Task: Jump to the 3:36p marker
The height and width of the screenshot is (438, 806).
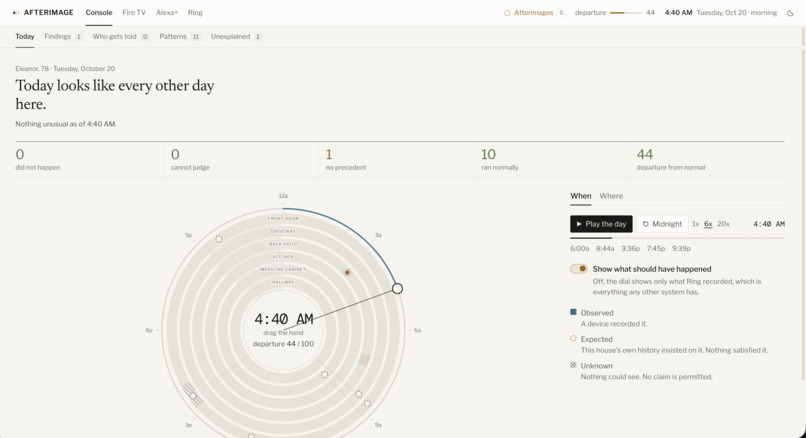Action: point(630,248)
